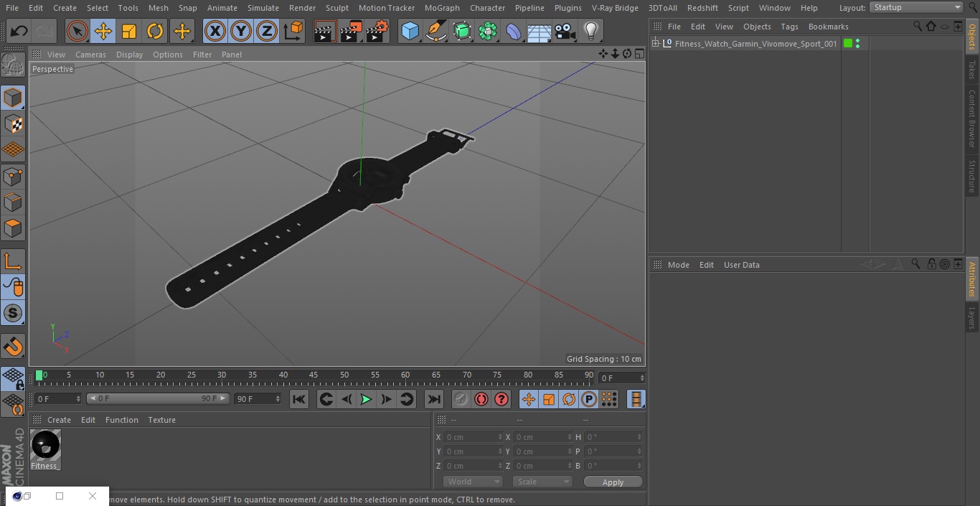Open Objects panel Tags menu
Viewport: 980px width, 506px height.
tap(789, 27)
